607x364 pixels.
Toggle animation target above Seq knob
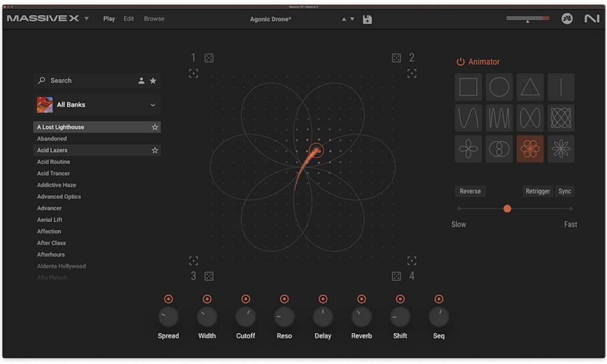[439, 299]
